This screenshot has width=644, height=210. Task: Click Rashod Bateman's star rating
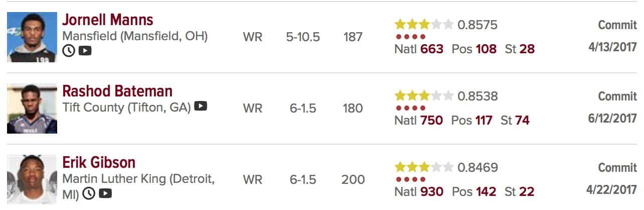[x=424, y=95]
